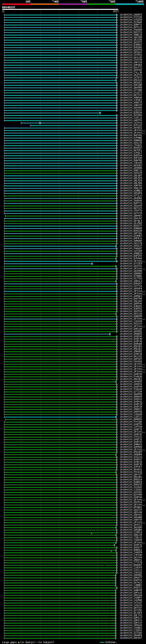
Task: Click the UniRef100_Q9SPB8 hit label
Action: coord(131,271)
